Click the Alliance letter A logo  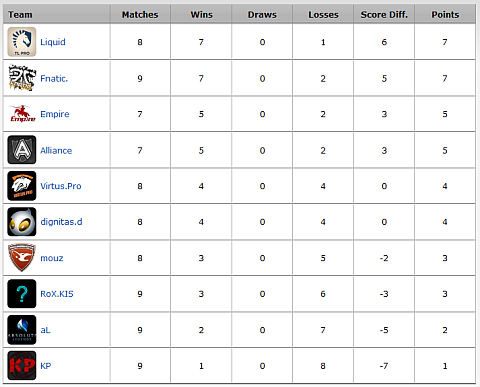coord(22,150)
